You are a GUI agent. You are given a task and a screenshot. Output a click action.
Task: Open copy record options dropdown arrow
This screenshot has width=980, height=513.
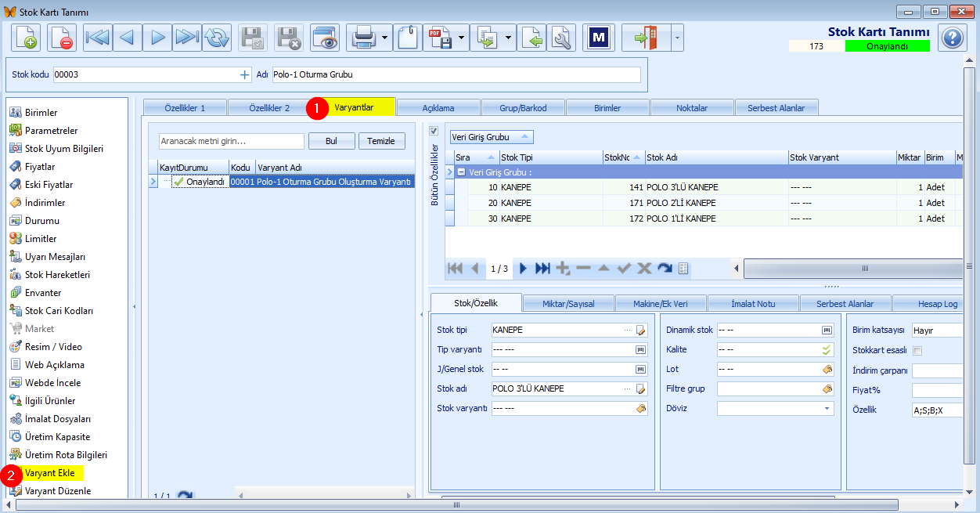(x=508, y=37)
